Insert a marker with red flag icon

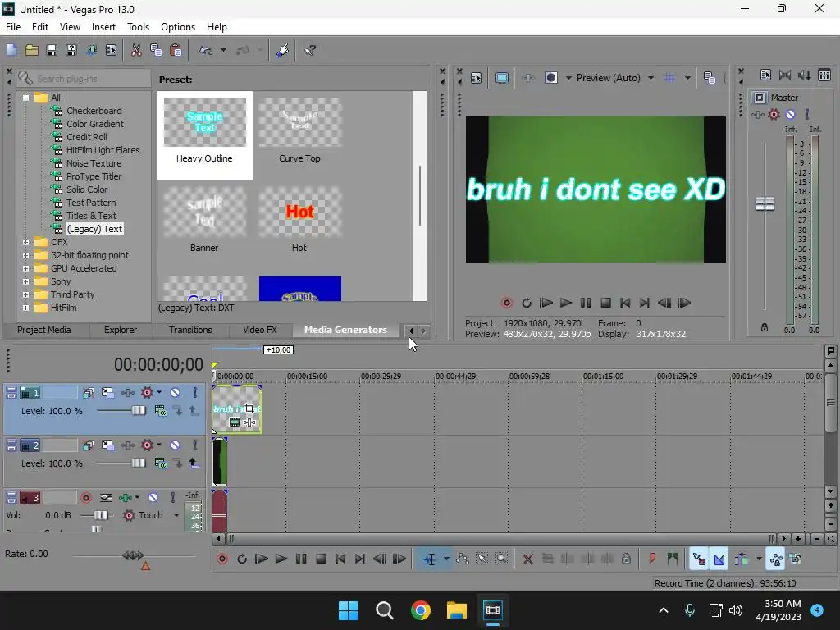(x=652, y=559)
